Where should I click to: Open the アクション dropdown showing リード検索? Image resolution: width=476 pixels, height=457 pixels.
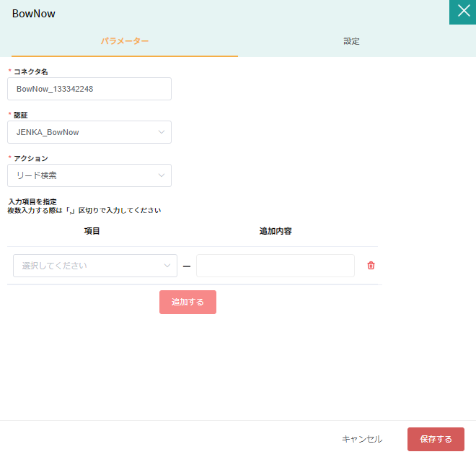click(89, 175)
